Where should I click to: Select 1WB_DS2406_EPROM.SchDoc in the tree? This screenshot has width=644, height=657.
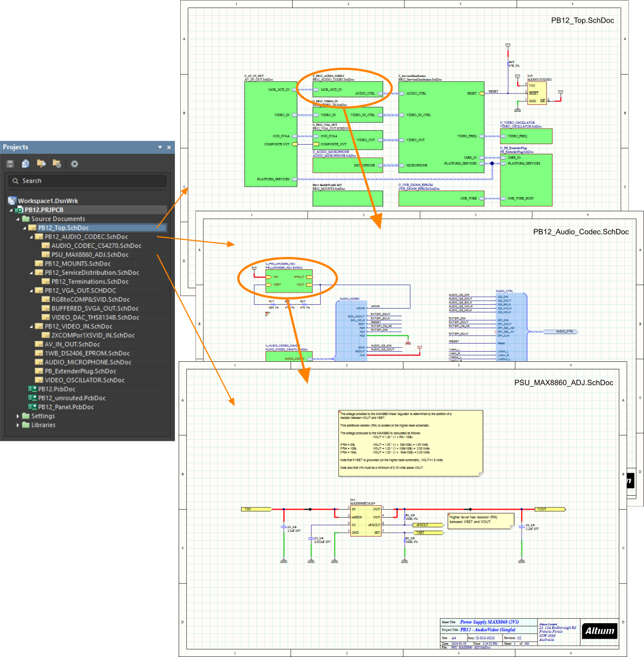pyautogui.click(x=87, y=353)
